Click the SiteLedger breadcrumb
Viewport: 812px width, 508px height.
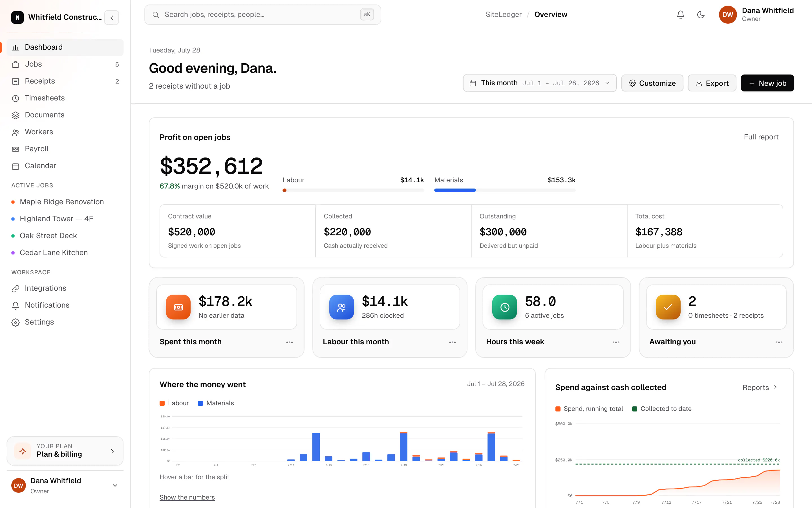(504, 14)
